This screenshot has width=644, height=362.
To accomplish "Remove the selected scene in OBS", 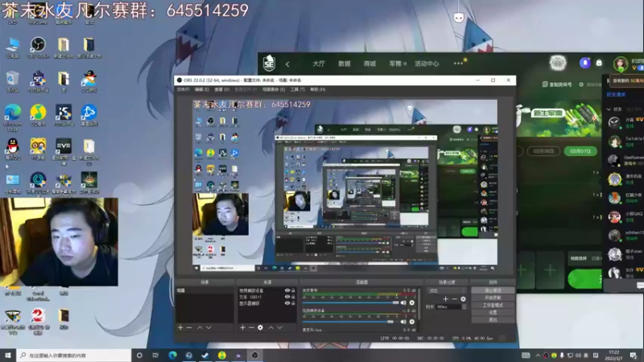I will click(189, 327).
